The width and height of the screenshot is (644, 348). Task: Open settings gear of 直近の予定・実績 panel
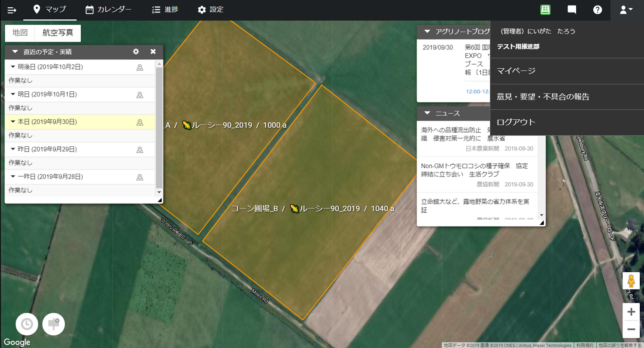[x=136, y=52]
